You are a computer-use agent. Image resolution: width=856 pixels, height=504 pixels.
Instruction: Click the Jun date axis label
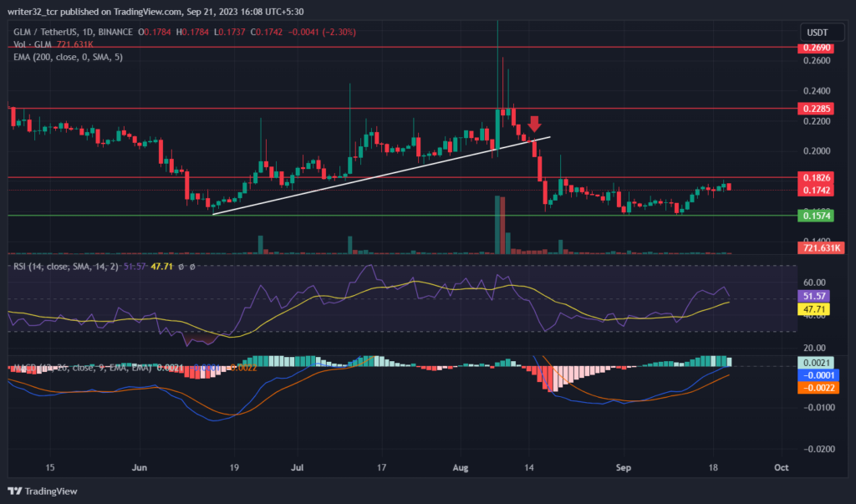click(140, 467)
